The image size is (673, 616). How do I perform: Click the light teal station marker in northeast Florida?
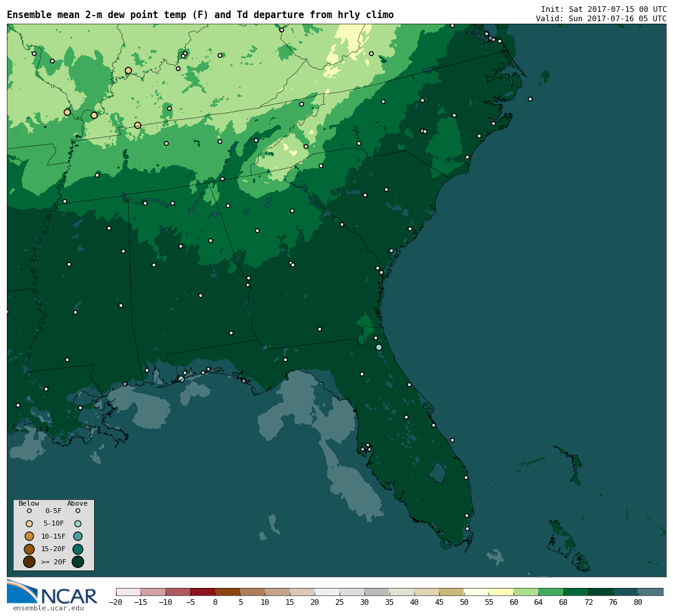(x=379, y=347)
